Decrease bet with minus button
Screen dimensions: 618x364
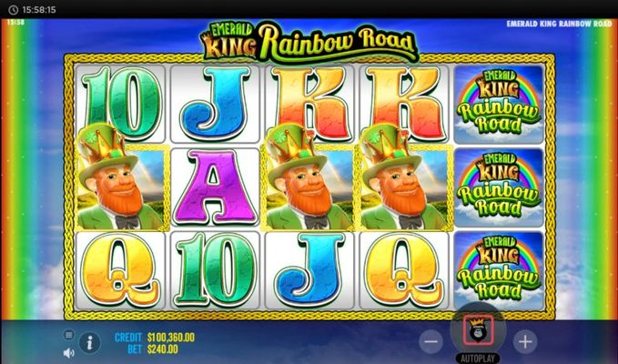pos(431,341)
